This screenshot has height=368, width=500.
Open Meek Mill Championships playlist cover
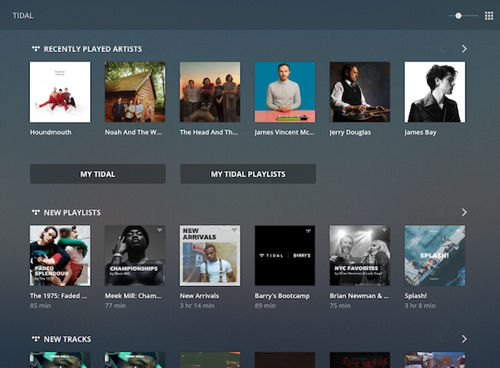point(135,256)
